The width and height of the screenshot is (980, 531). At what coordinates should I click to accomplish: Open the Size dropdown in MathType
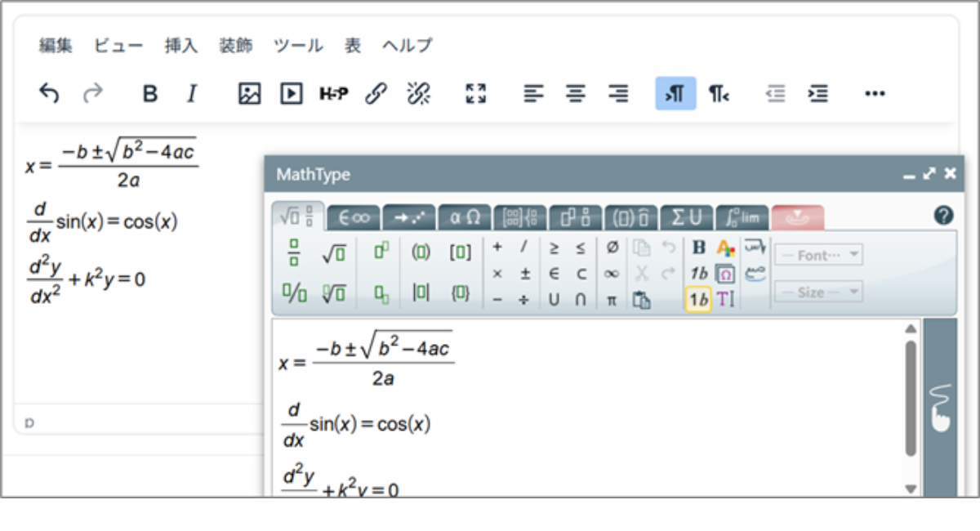point(817,291)
